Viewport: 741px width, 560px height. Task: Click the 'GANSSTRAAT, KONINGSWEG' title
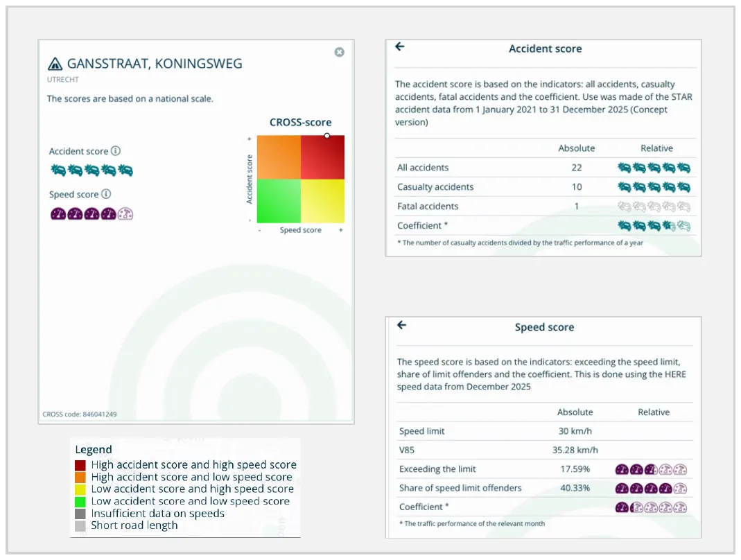155,64
